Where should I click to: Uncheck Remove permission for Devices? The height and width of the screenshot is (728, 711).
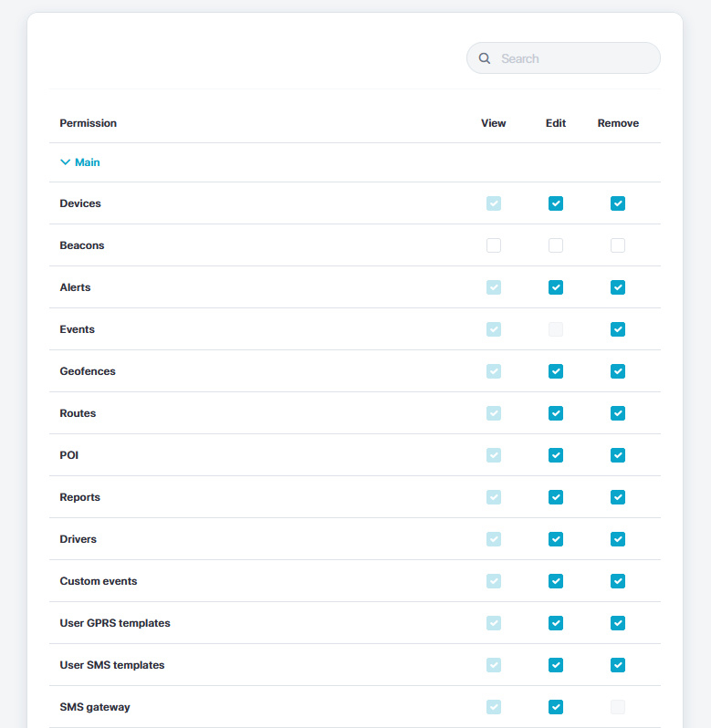click(x=618, y=203)
